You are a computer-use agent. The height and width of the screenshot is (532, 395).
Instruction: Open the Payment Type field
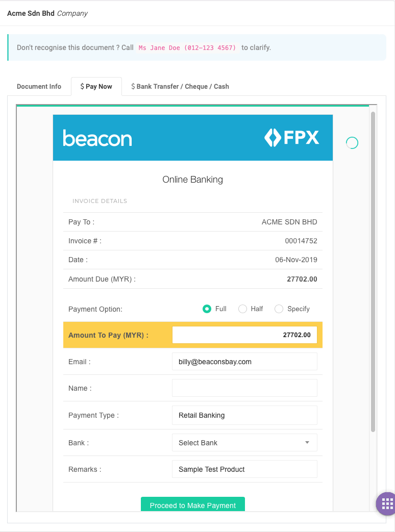244,415
